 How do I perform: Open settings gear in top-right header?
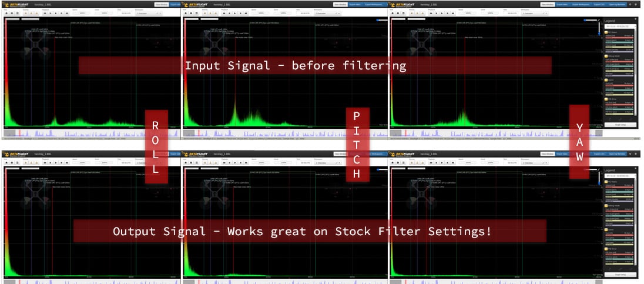click(630, 4)
